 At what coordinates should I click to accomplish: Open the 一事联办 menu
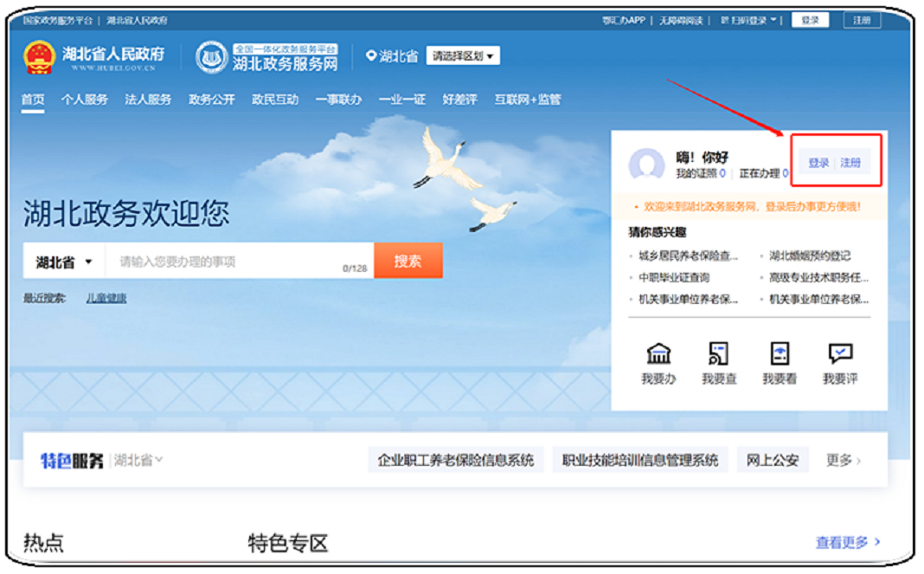click(338, 99)
